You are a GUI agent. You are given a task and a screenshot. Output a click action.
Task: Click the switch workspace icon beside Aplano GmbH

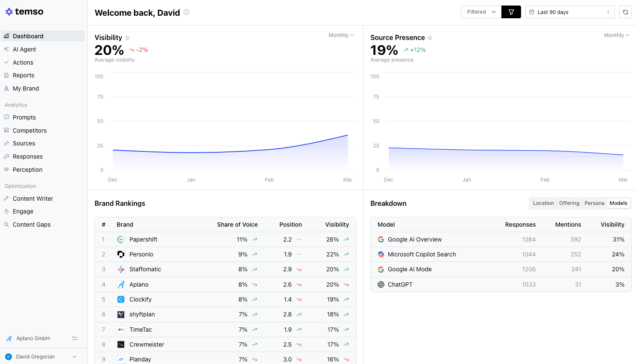tap(74, 338)
